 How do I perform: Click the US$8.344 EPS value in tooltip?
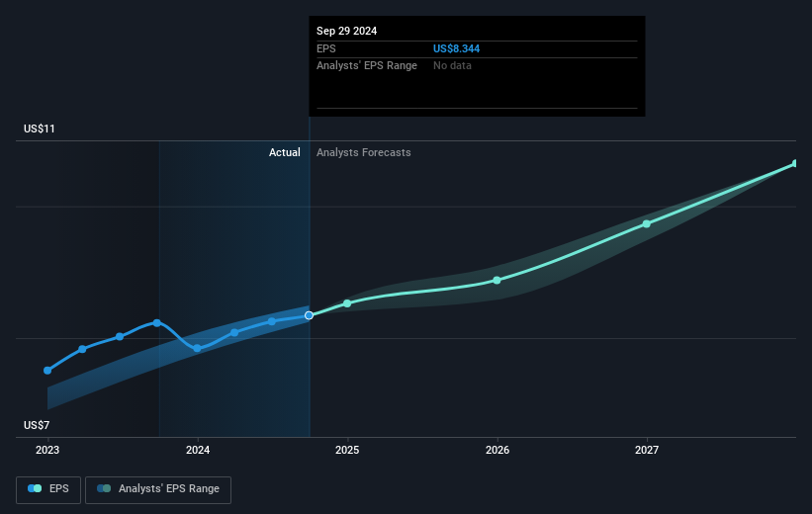coord(456,48)
